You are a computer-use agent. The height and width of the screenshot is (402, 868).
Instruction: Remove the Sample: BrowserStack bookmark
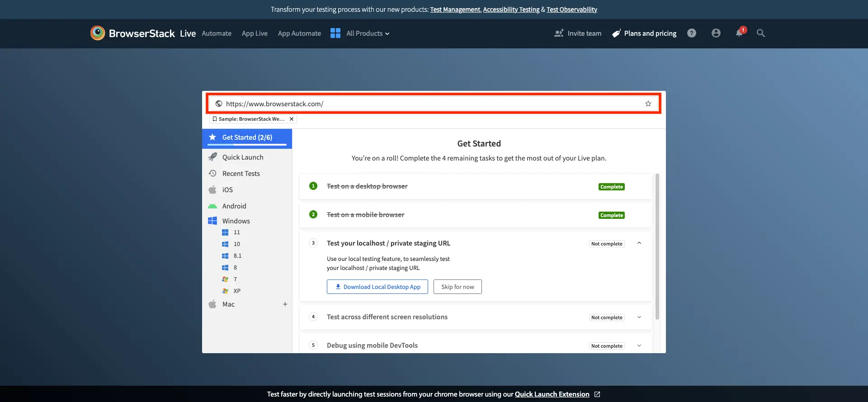pyautogui.click(x=292, y=119)
